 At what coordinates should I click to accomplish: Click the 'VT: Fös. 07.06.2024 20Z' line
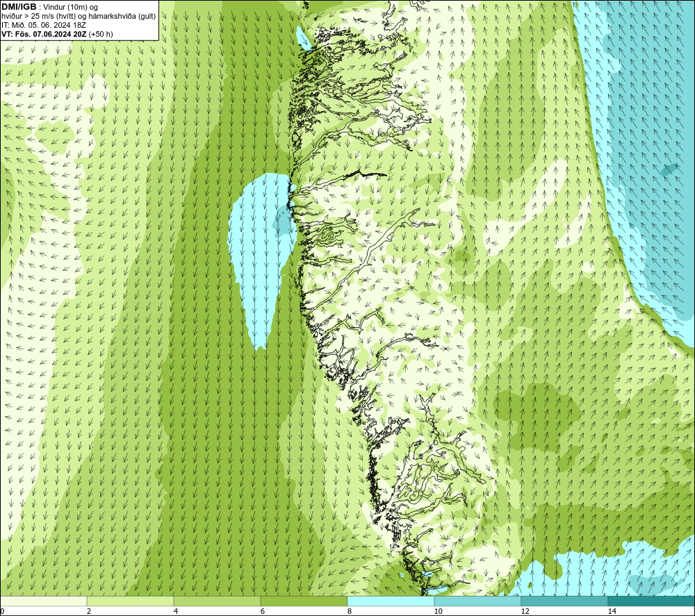44,34
